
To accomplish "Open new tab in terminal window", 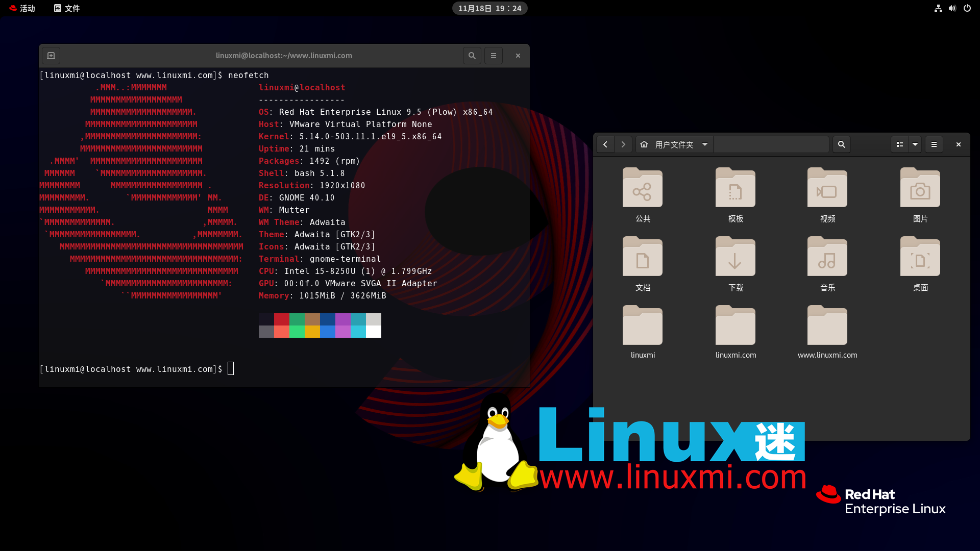I will tap(51, 56).
